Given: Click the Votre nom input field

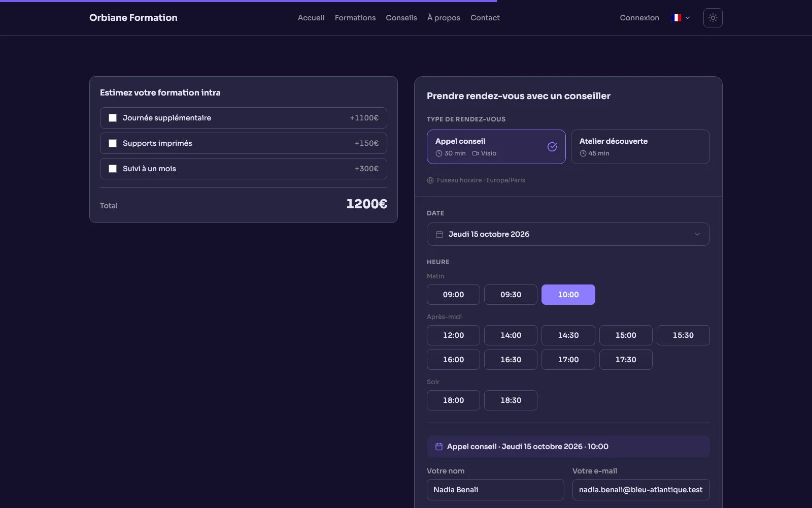Looking at the screenshot, I should pos(495,490).
